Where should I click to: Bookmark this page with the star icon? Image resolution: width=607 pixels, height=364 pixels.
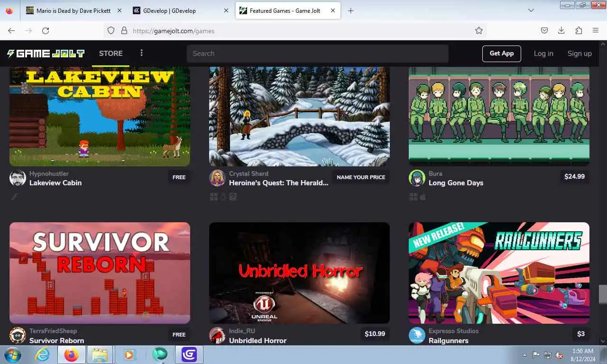pyautogui.click(x=479, y=30)
